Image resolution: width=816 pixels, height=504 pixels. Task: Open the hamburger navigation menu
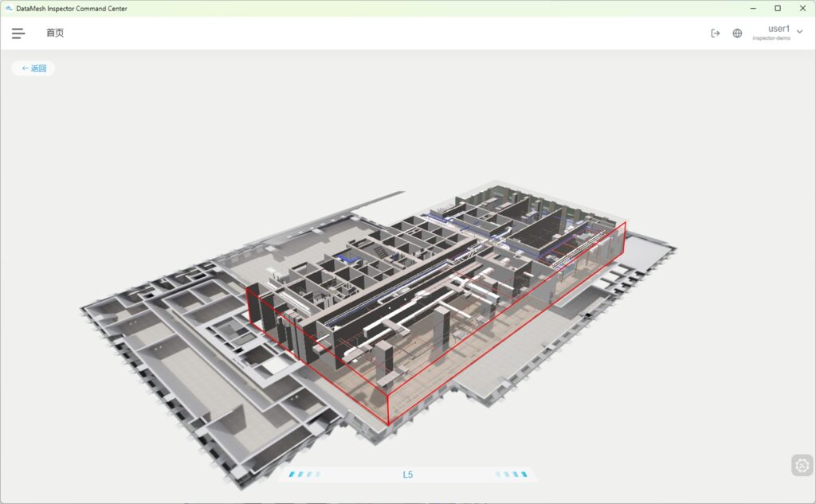[x=18, y=33]
